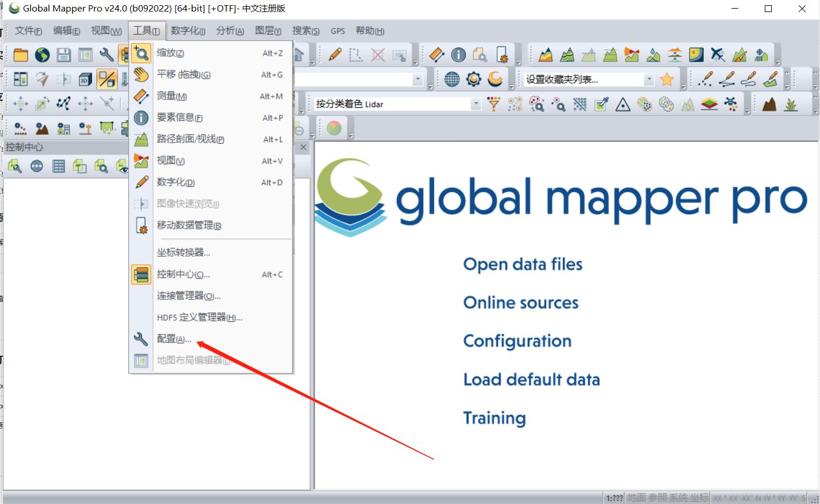Click the red X delete icon
820x504 pixels.
378,55
